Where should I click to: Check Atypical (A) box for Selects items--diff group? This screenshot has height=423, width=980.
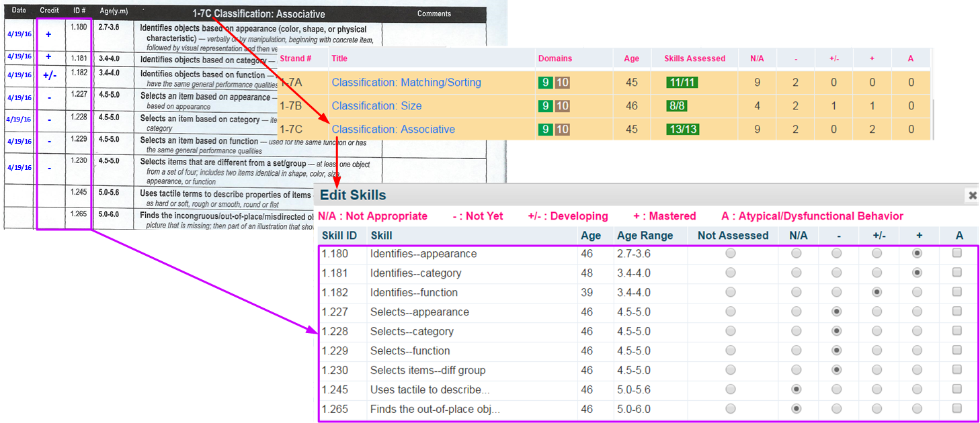tap(957, 369)
